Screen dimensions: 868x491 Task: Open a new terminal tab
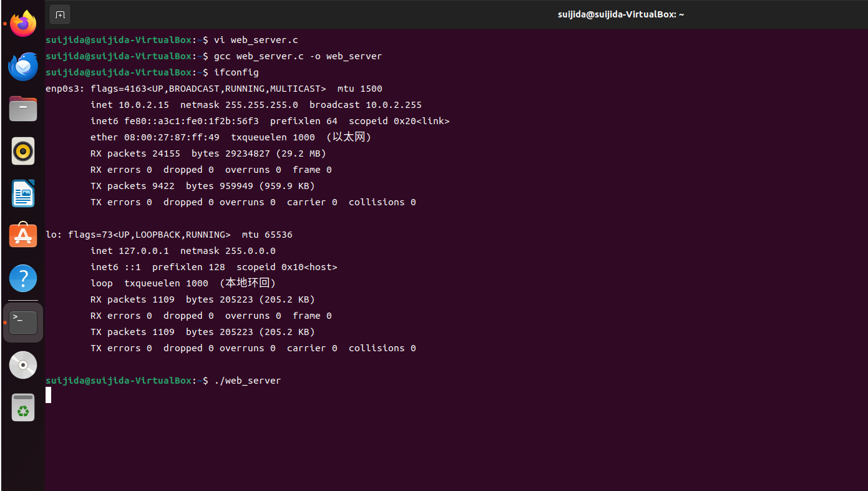pos(60,14)
